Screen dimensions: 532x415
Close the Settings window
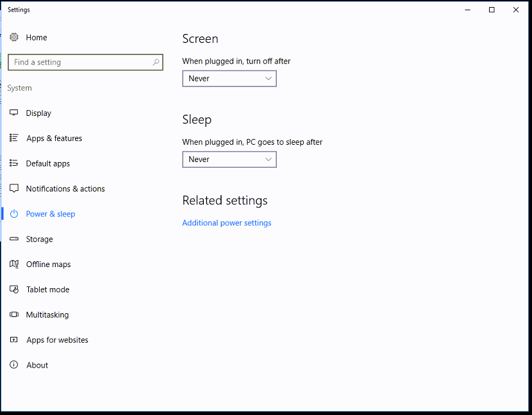click(x=516, y=10)
